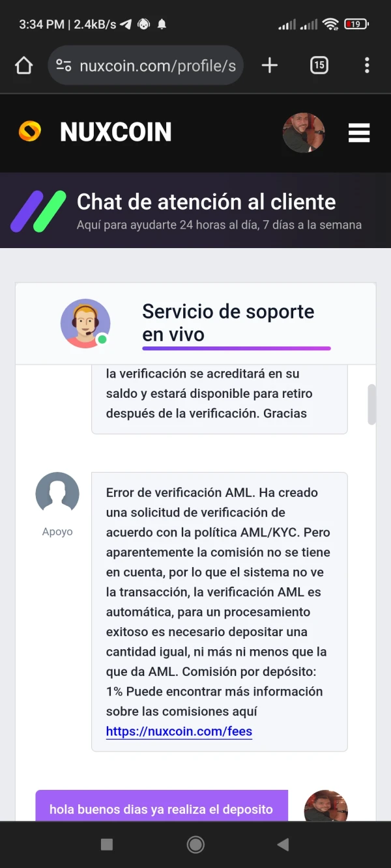
Task: Tap the purple 'hola buenos dias' message bubble
Action: click(x=162, y=809)
